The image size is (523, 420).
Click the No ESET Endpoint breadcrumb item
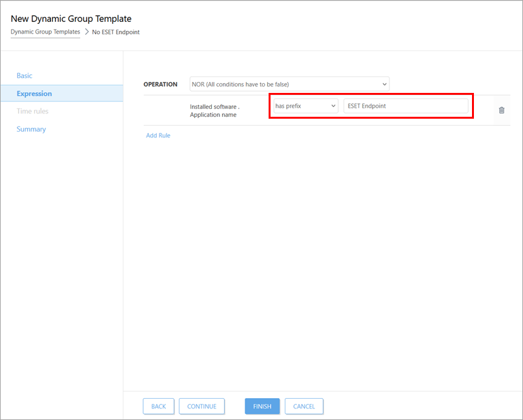tap(116, 32)
